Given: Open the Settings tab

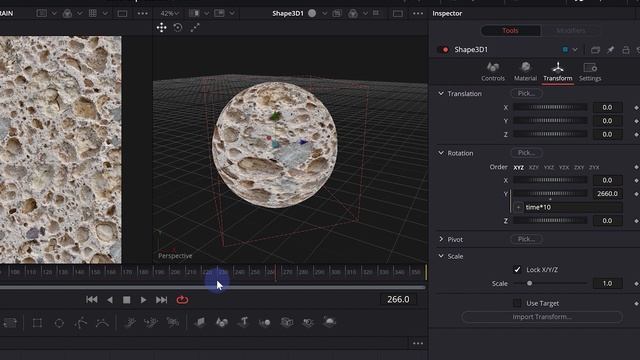Looking at the screenshot, I should (590, 71).
